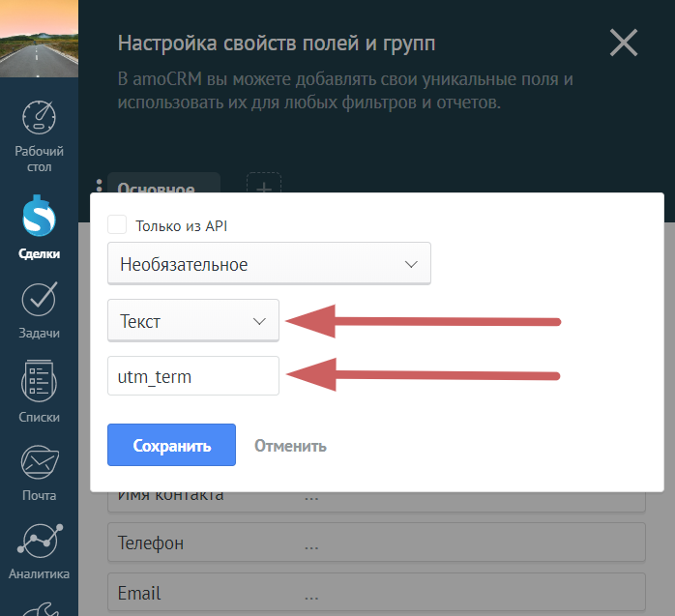This screenshot has width=675, height=616.
Task: Click the three-dot drag handle beside Основное
Action: click(x=99, y=187)
